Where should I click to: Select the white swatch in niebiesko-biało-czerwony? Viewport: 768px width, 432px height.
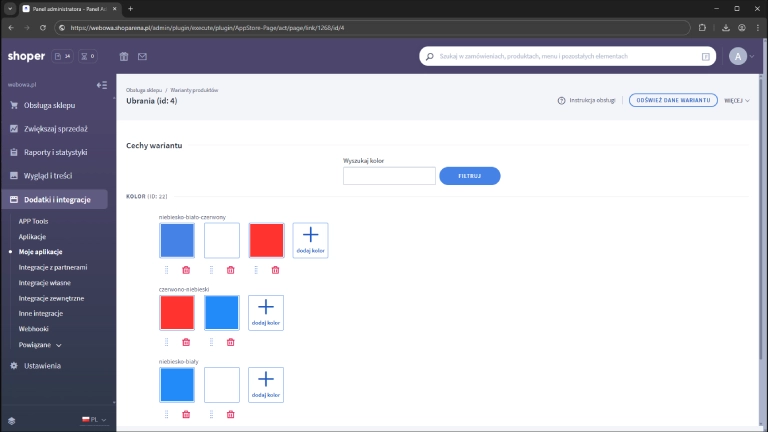[x=222, y=240]
